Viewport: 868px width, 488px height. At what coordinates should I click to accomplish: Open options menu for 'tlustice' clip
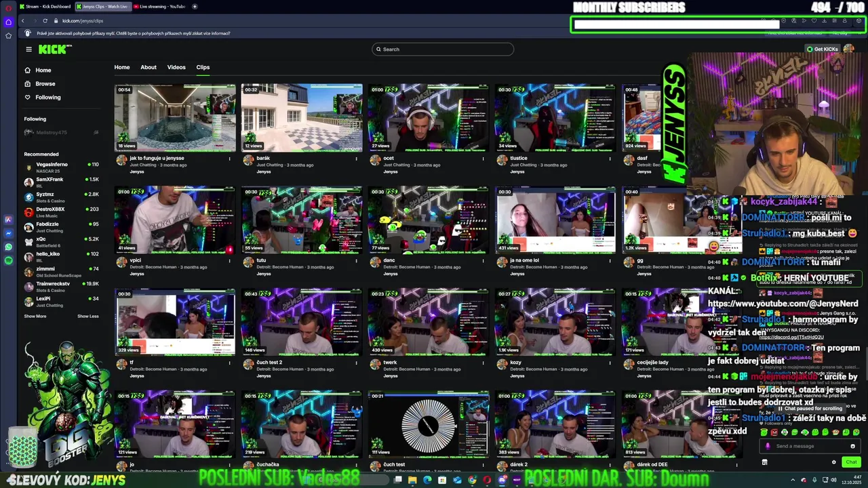610,159
